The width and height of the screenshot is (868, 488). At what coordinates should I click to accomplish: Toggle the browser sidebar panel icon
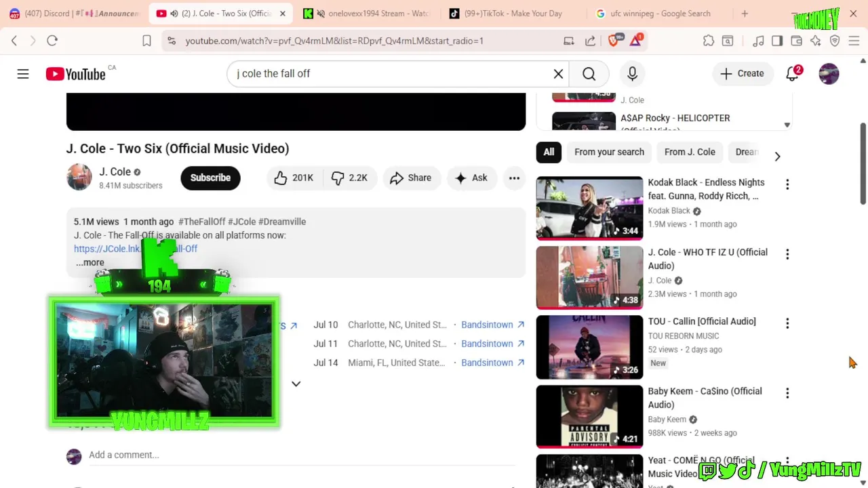(777, 41)
